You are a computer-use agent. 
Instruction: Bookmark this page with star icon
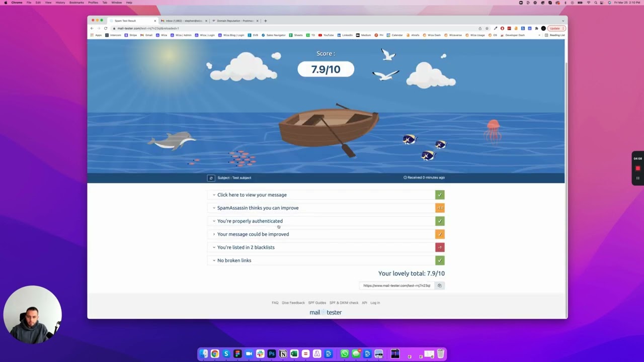(x=486, y=28)
